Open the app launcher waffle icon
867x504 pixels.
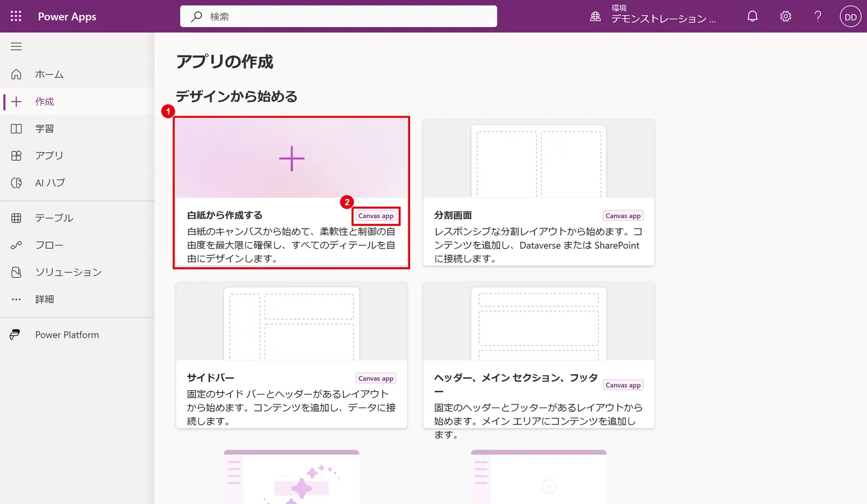pyautogui.click(x=16, y=16)
